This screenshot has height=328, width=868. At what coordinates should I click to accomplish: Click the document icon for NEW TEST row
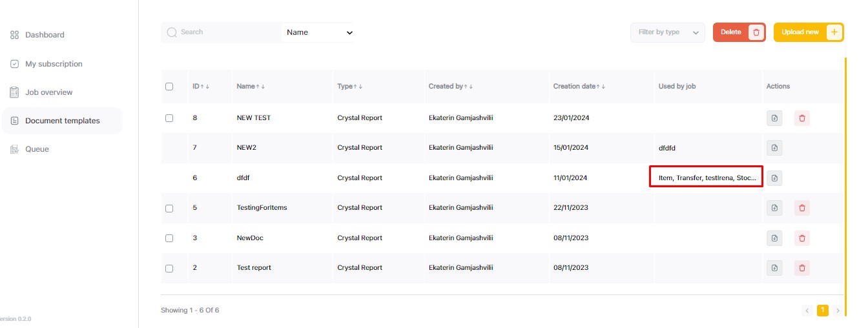pyautogui.click(x=774, y=118)
